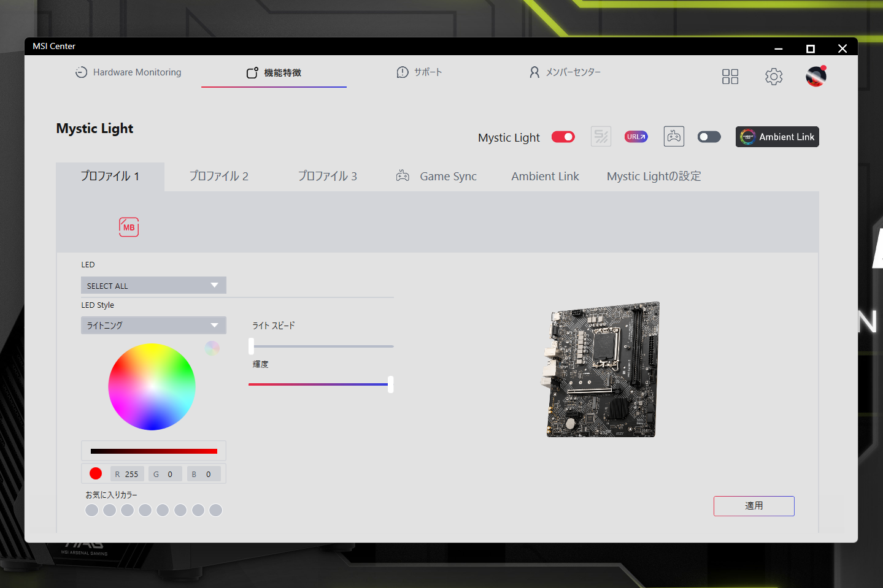
Task: Open the LED SELECT ALL dropdown
Action: pyautogui.click(x=153, y=285)
